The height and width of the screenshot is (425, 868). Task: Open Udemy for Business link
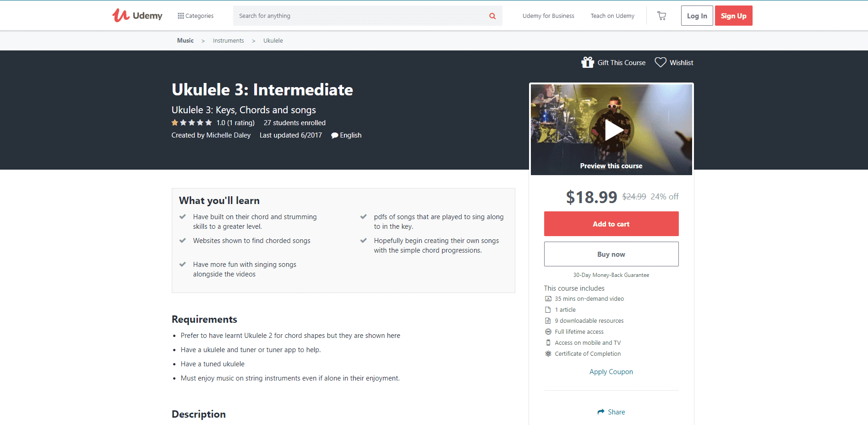(x=548, y=16)
